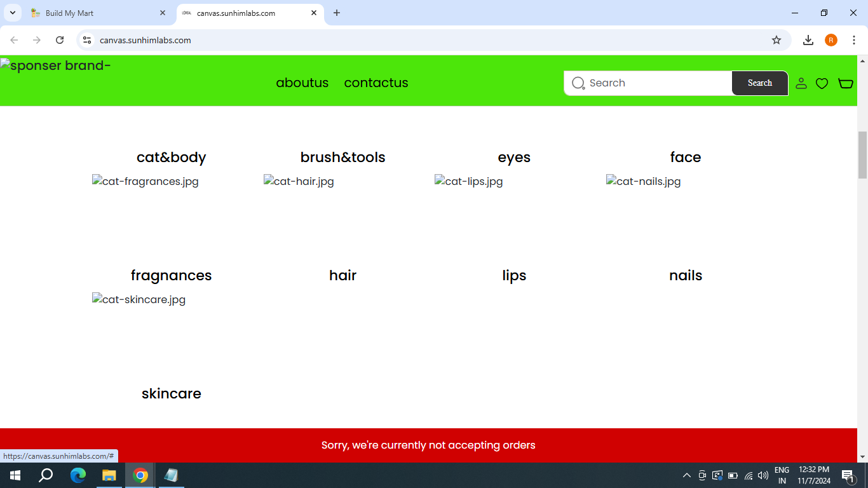Click the scrollbar down arrow
Image resolution: width=868 pixels, height=488 pixels.
click(x=862, y=457)
